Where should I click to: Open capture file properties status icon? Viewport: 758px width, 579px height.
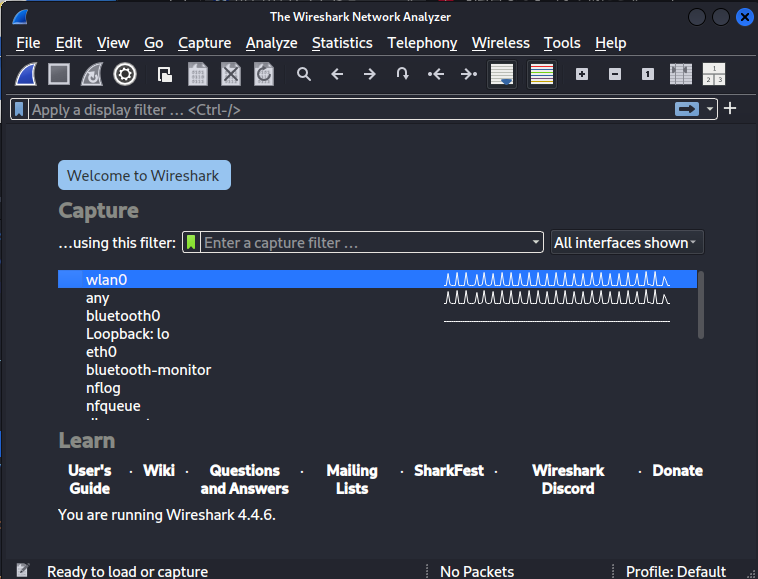point(22,571)
